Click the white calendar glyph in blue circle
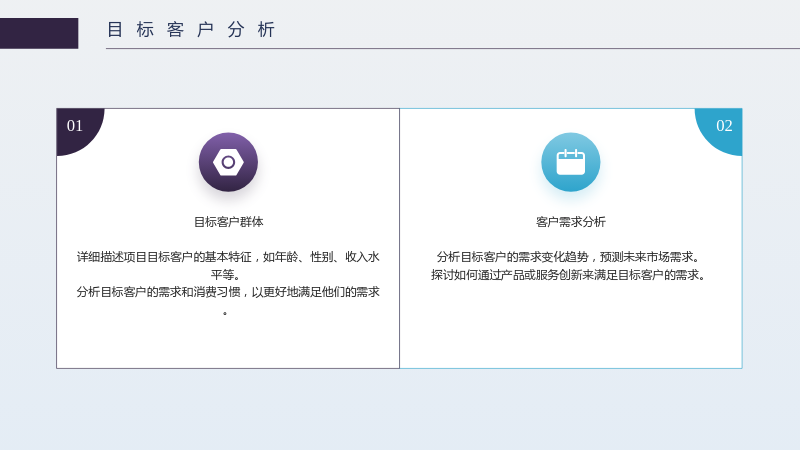The image size is (800, 450). [x=570, y=162]
